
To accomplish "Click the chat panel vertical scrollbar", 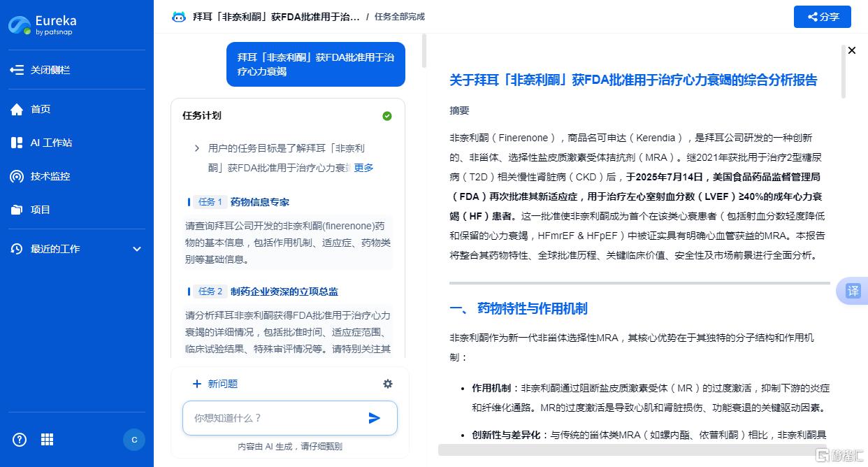I will [x=424, y=50].
